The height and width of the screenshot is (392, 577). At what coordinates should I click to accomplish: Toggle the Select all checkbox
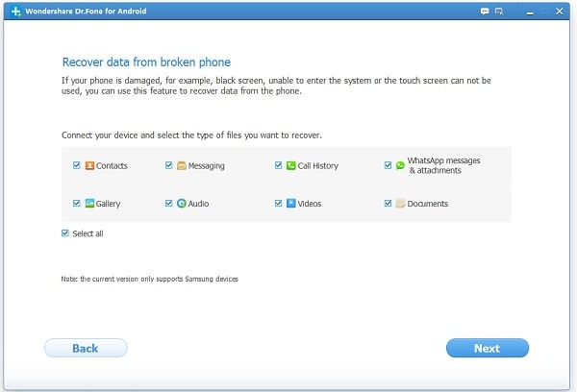[x=65, y=233]
